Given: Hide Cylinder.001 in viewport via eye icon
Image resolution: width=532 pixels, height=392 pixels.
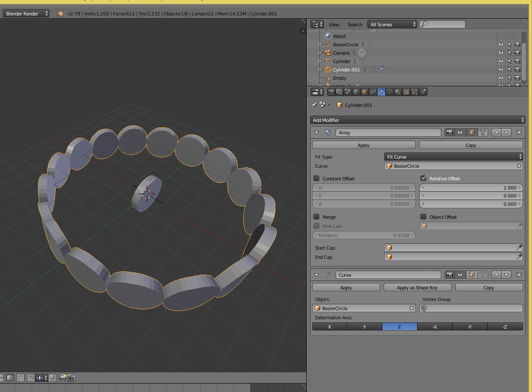Looking at the screenshot, I should (501, 69).
